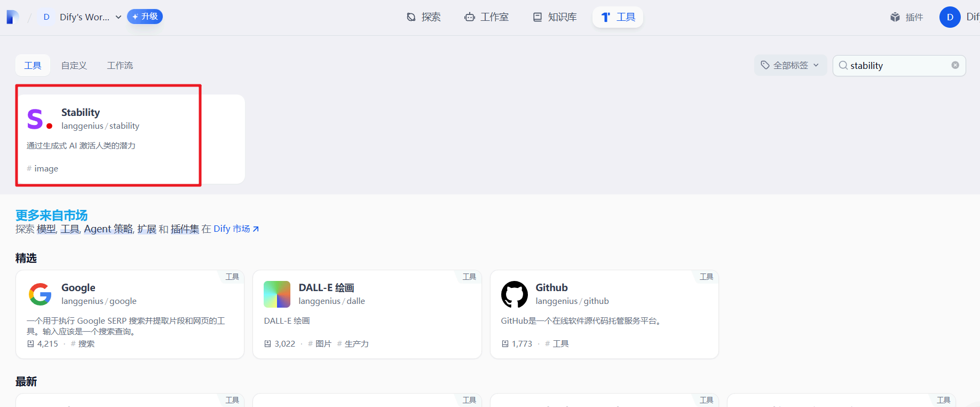Open the Stability tool card icon
The height and width of the screenshot is (407, 980).
[x=39, y=119]
